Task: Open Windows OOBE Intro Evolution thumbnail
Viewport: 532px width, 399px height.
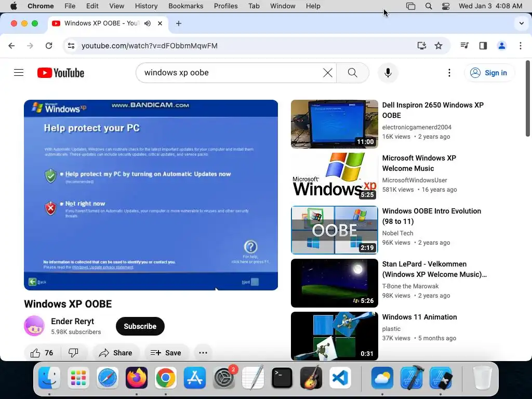Action: 334,230
